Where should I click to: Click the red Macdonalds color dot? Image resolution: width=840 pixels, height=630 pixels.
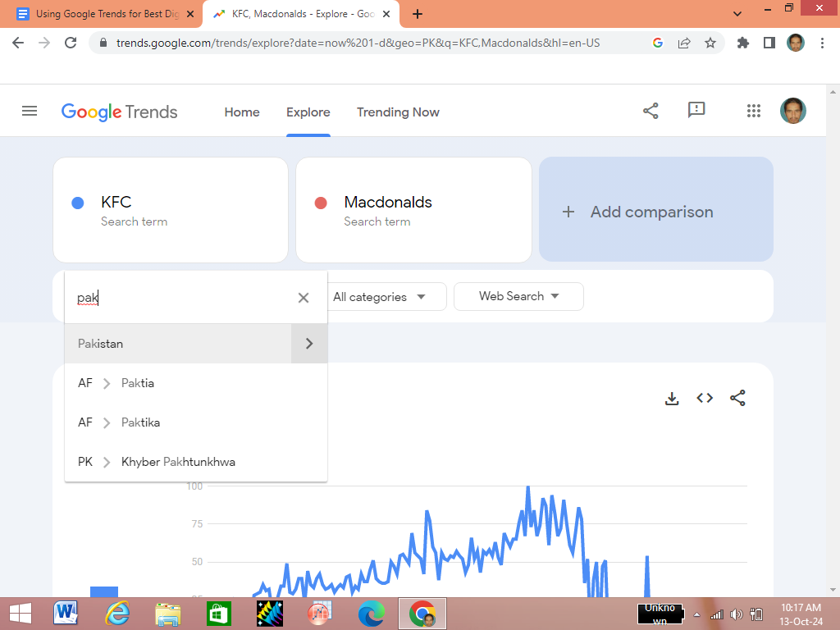point(321,203)
